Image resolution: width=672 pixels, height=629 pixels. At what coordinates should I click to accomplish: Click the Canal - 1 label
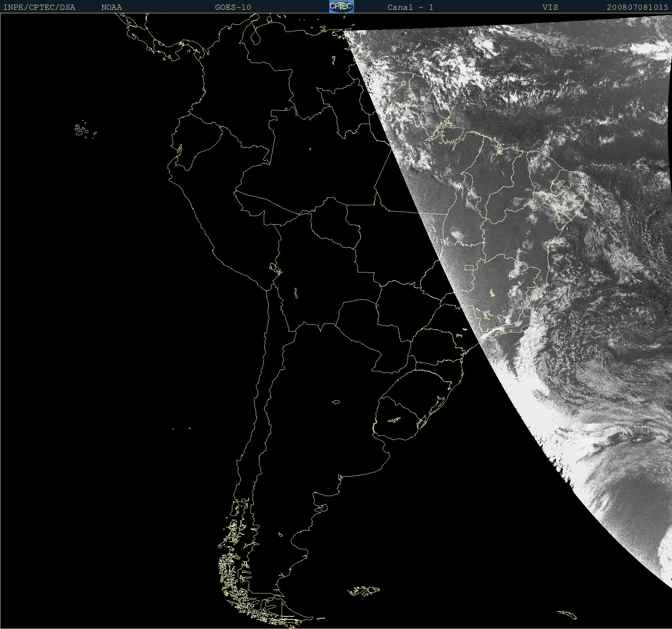point(410,7)
